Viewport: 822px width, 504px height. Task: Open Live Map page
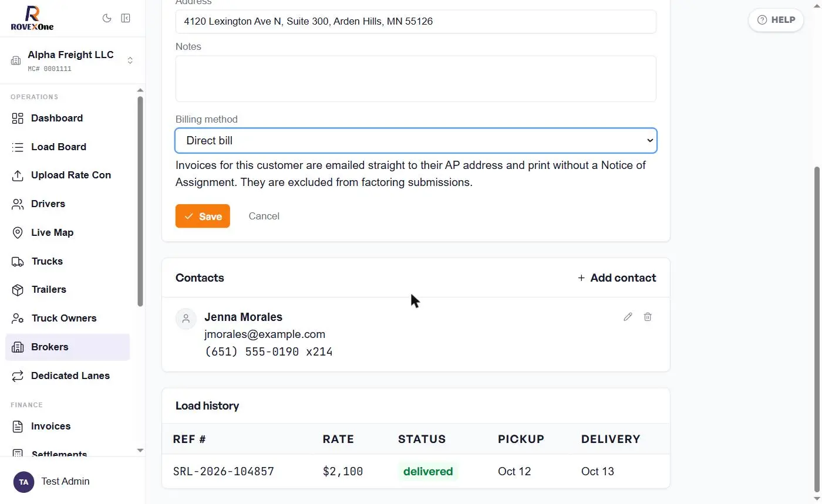pos(68,233)
